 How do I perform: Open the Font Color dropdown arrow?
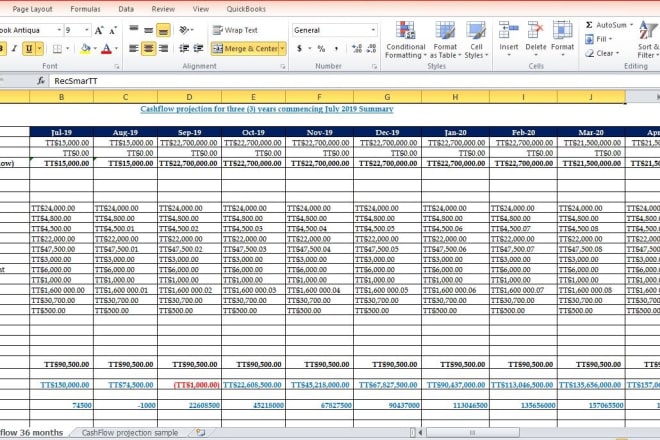coord(116,49)
